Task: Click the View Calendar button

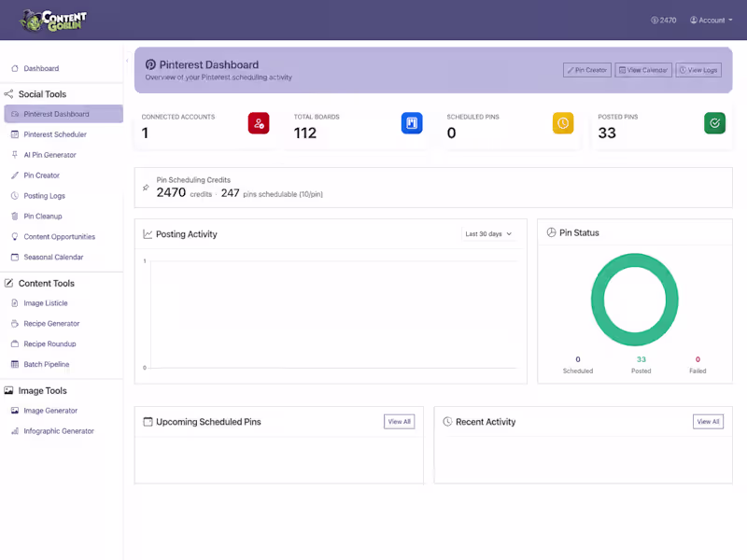Action: pos(643,70)
